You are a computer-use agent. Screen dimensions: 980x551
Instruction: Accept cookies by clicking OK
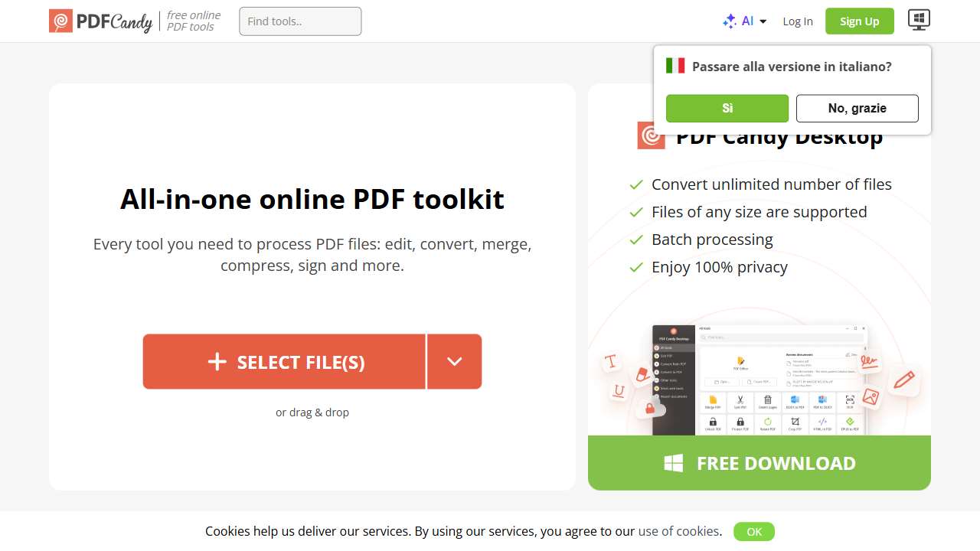pos(753,531)
